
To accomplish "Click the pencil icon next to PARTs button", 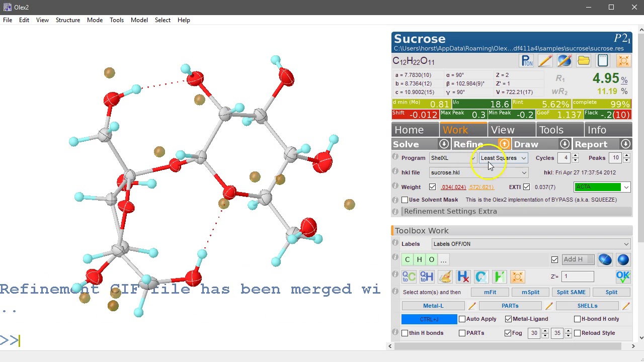I will click(549, 306).
